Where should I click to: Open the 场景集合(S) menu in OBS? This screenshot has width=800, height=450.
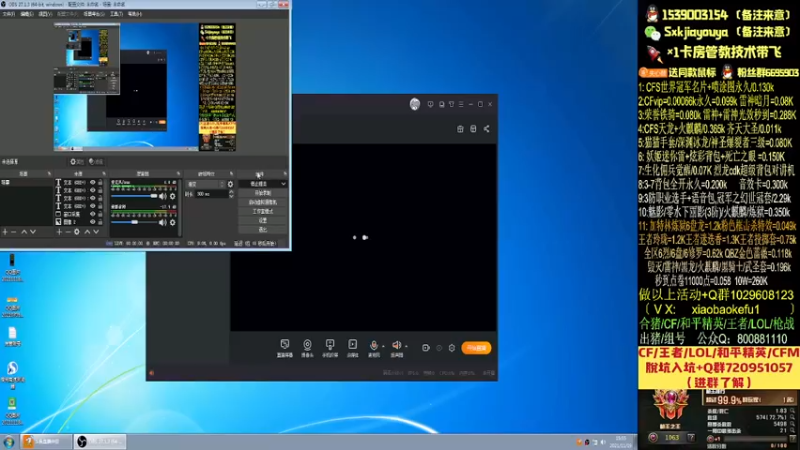pos(94,14)
